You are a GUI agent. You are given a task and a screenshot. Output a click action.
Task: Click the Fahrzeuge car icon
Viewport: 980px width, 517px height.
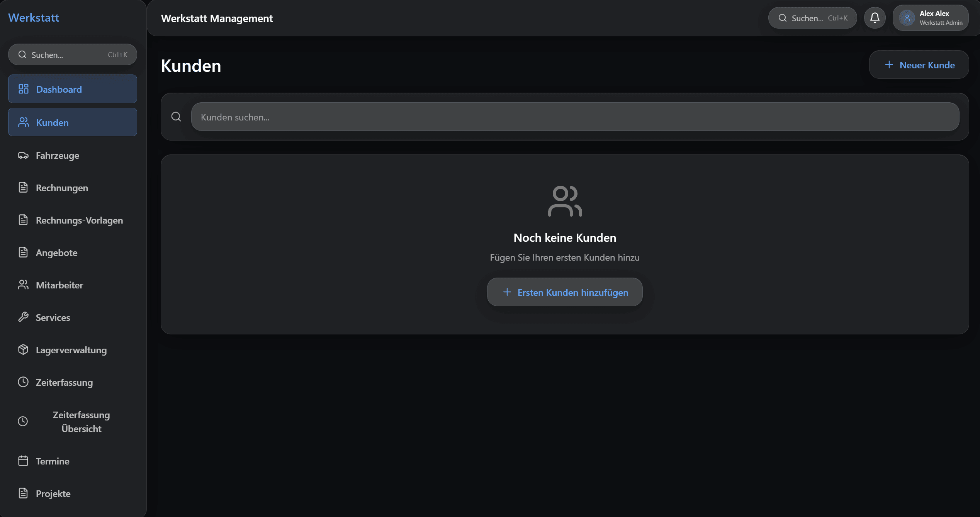point(23,156)
